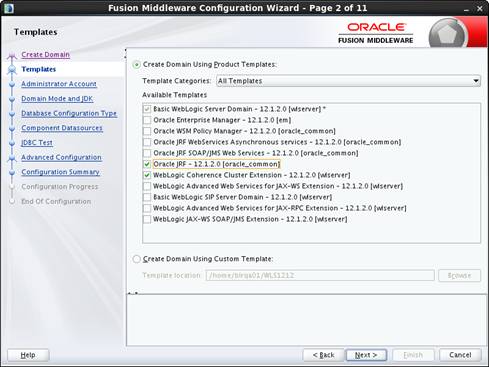The image size is (489, 367).
Task: Open Configuration Summary step
Action: click(60, 172)
